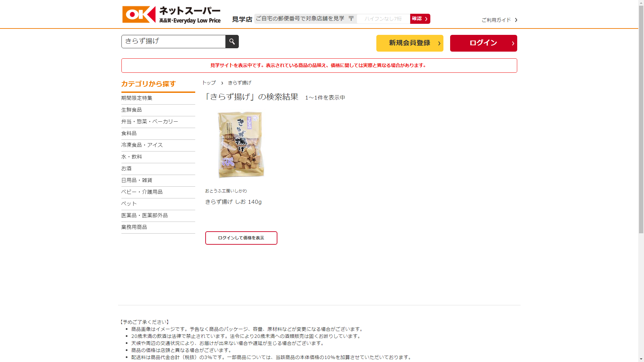The width and height of the screenshot is (644, 362).
Task: Click the postal mark 〒 icon
Action: 351,18
